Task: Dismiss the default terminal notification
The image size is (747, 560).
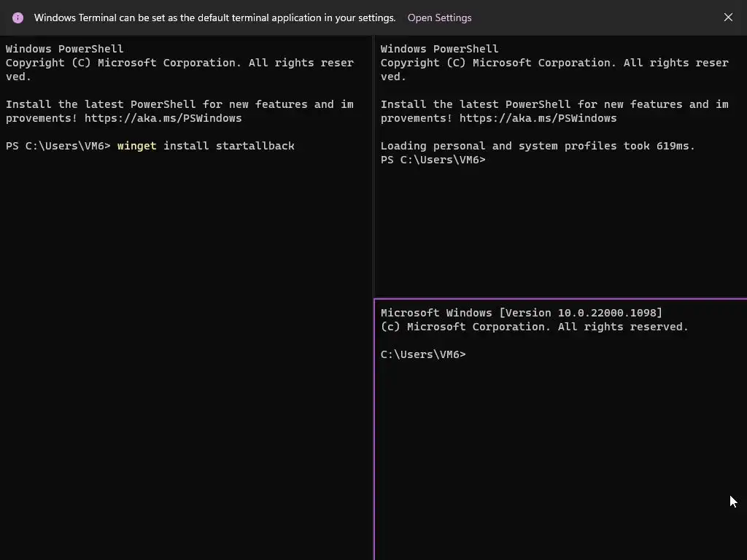Action: (x=728, y=17)
